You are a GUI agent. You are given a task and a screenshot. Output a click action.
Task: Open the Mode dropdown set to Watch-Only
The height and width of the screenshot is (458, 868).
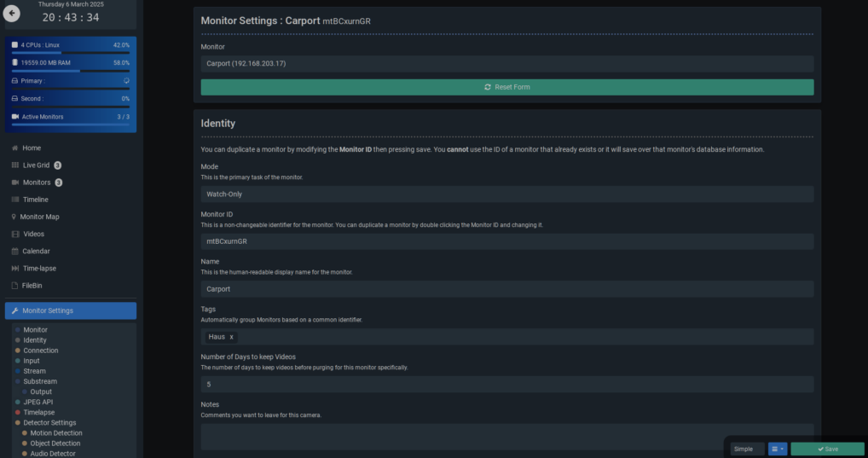pyautogui.click(x=506, y=194)
